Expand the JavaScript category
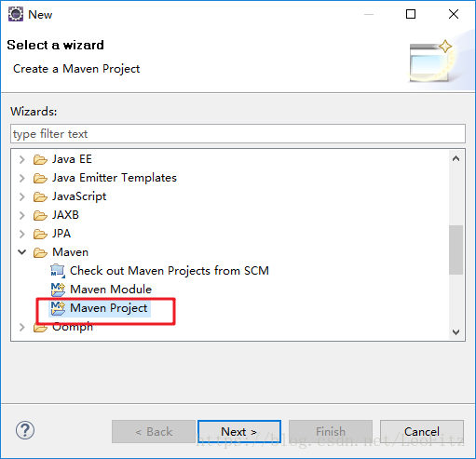The height and width of the screenshot is (459, 476). (x=21, y=196)
